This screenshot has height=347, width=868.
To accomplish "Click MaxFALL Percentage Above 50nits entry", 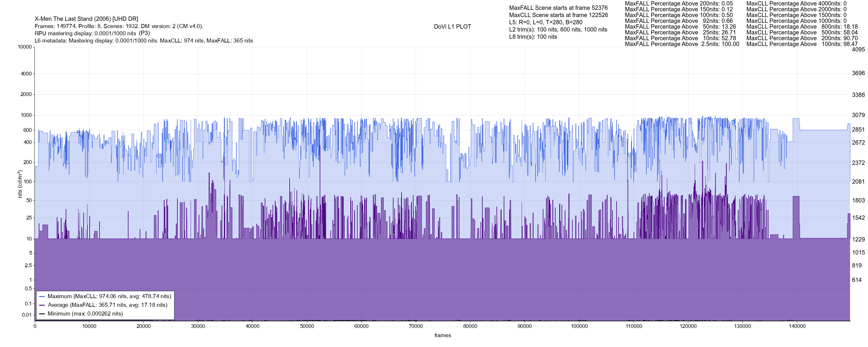I will tap(680, 27).
